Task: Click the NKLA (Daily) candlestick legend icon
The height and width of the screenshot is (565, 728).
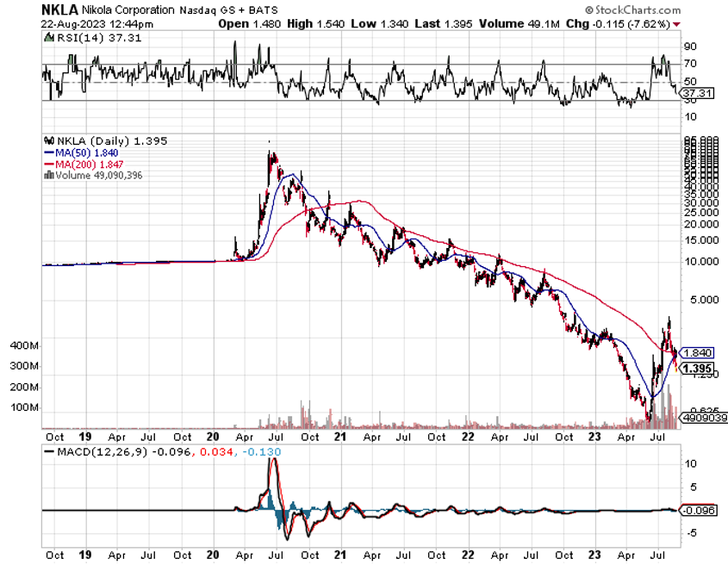Action: [x=49, y=140]
